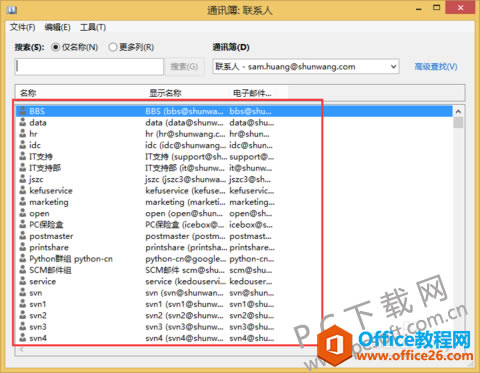Image resolution: width=480 pixels, height=373 pixels.
Task: Open the 编辑(E) menu
Action: tap(57, 27)
